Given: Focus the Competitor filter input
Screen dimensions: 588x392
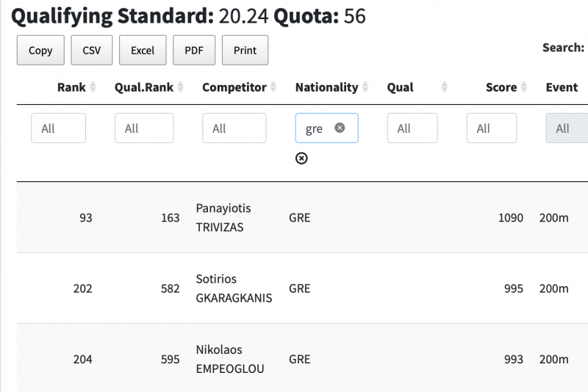Looking at the screenshot, I should point(234,128).
